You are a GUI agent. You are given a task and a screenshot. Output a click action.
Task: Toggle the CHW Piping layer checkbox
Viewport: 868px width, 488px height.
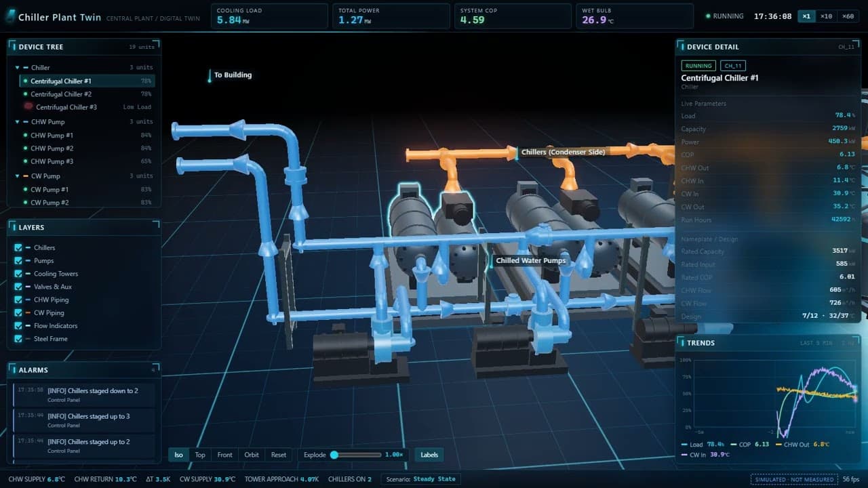click(x=18, y=300)
